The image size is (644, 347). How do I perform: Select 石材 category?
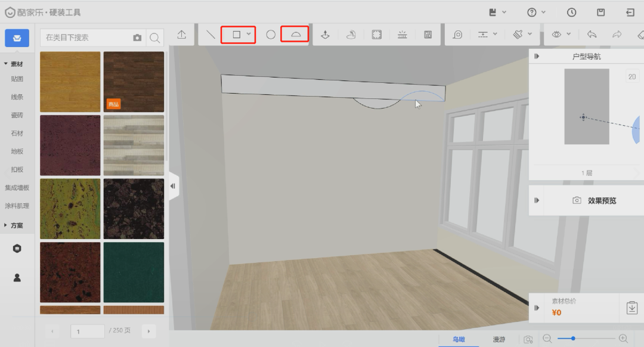pyautogui.click(x=17, y=133)
